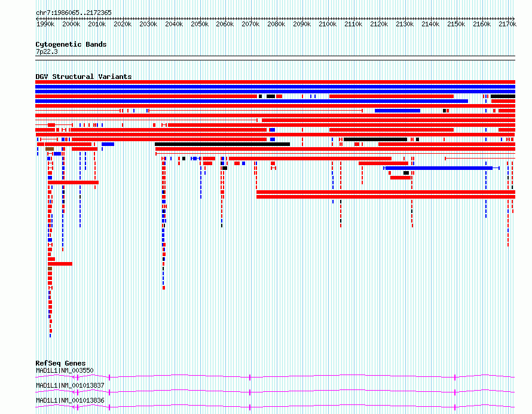Open the MAD1L1|NM_003550 gene label
This screenshot has height=414, width=532.
[x=65, y=370]
